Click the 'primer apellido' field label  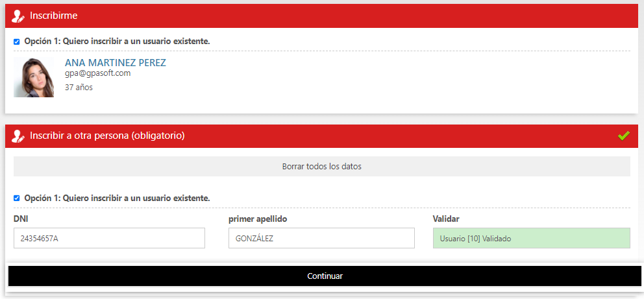258,219
